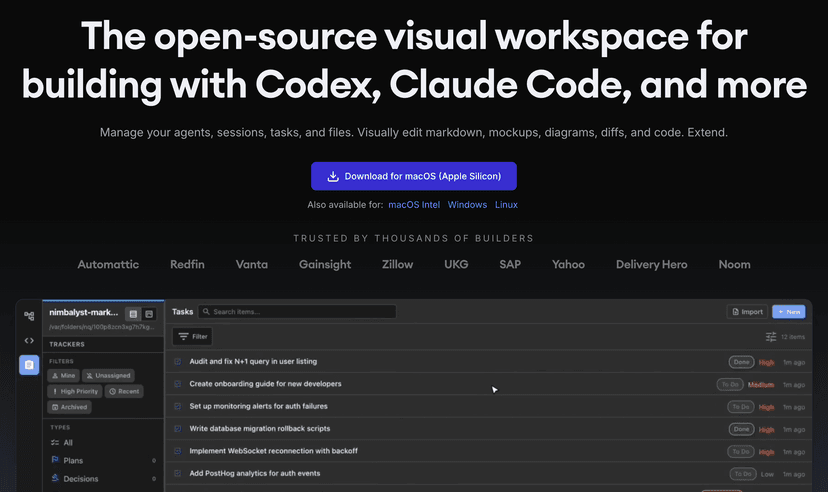Open task 'Implement WebSocket reconnection with backoff'
Screen dimensions: 828x492
[x=274, y=451]
